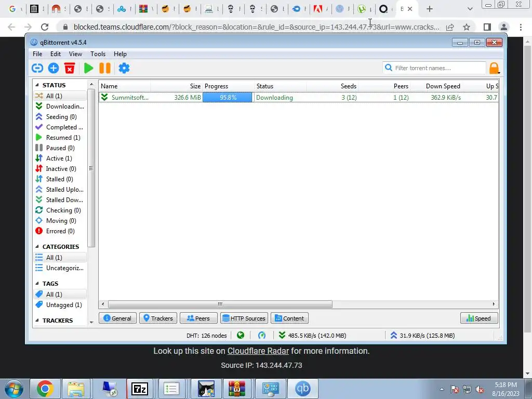Switch to the HTTP Sources tab
The image size is (532, 399).
point(244,318)
